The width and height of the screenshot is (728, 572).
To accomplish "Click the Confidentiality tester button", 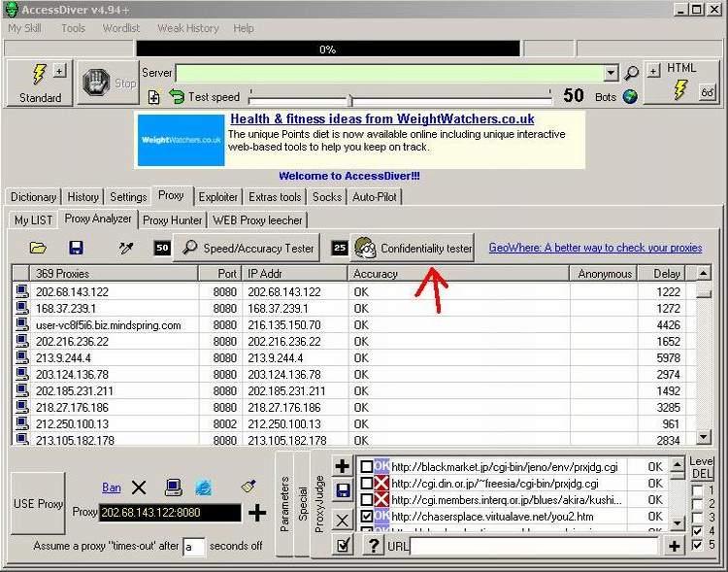I will (414, 249).
